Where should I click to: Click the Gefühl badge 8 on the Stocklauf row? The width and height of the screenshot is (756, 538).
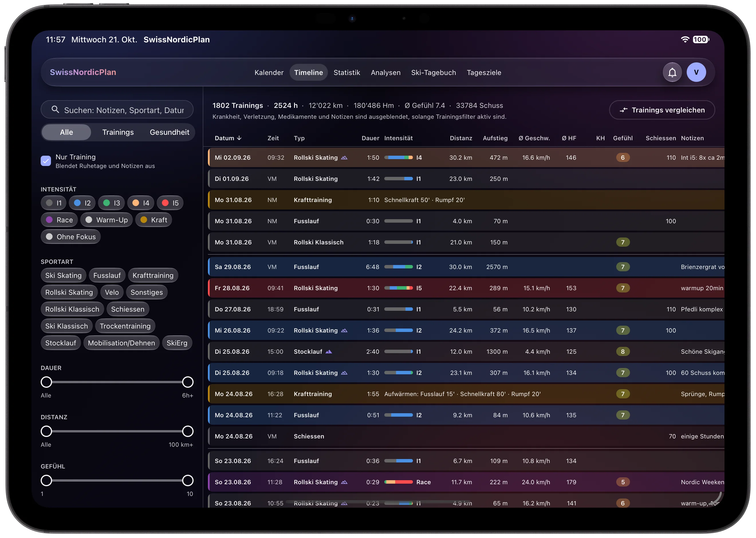(623, 352)
